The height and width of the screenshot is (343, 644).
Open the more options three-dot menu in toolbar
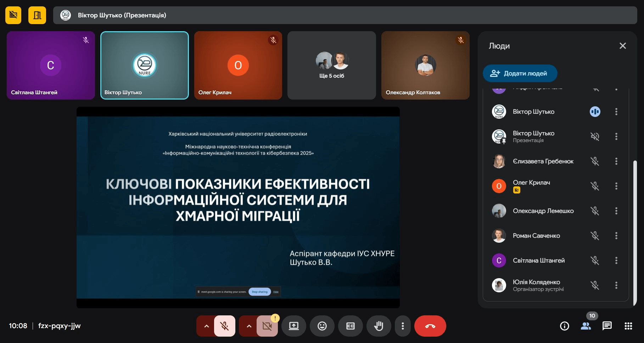pyautogui.click(x=403, y=326)
